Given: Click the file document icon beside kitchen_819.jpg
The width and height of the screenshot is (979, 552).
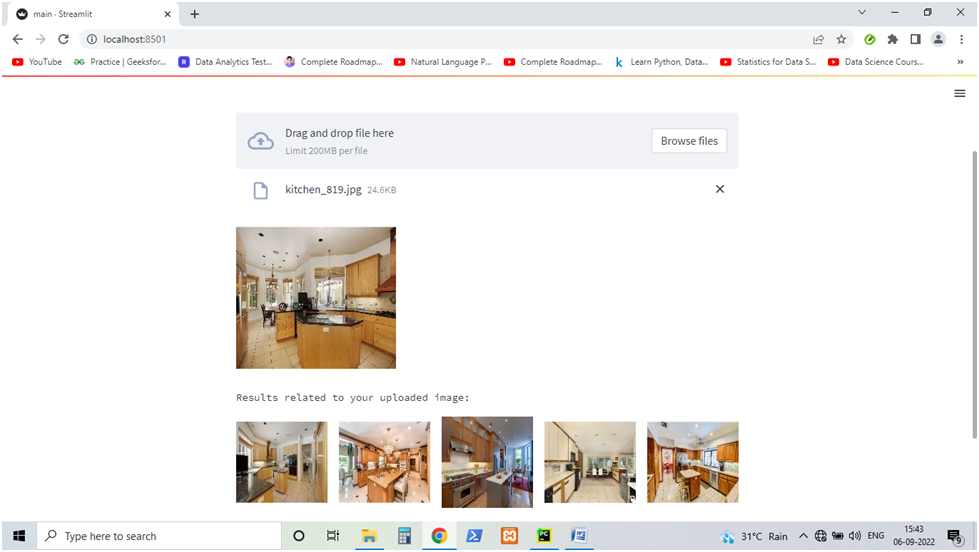Looking at the screenshot, I should (x=260, y=190).
